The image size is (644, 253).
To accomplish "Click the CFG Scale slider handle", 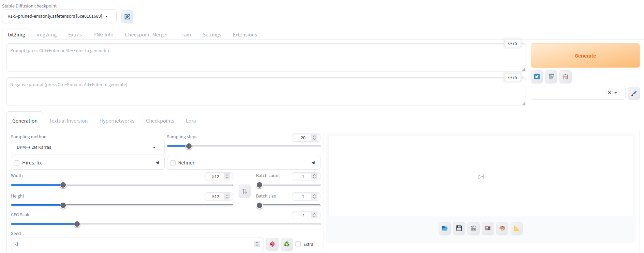I will (x=77, y=224).
